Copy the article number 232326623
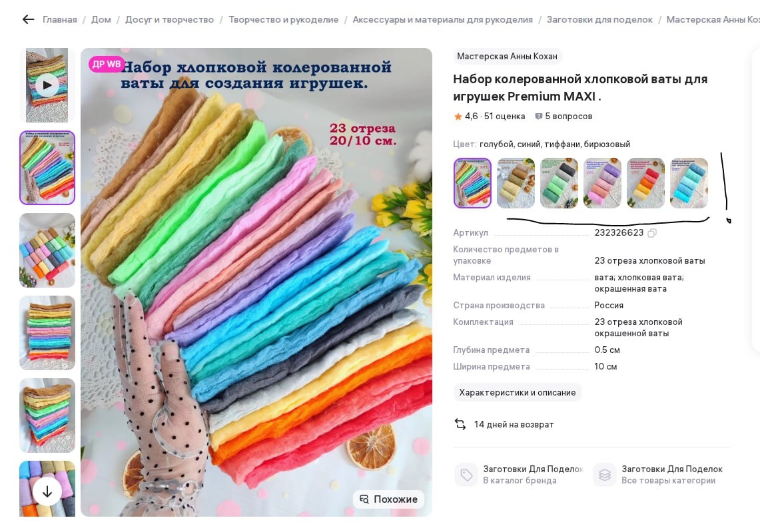Viewport: 760px width, 532px height. click(652, 233)
